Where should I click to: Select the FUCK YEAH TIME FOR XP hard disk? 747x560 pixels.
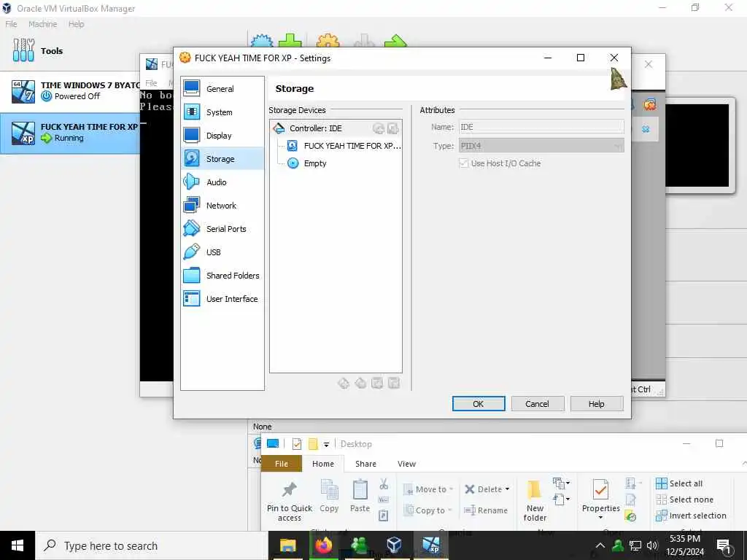point(343,146)
